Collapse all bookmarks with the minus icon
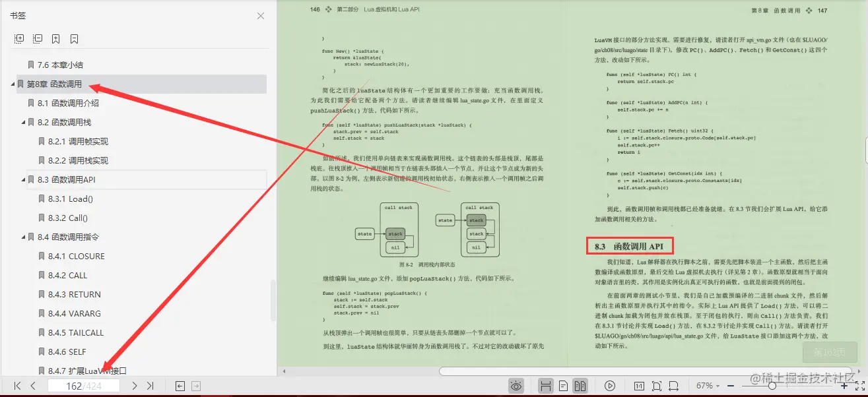Image resolution: width=868 pixels, height=397 pixels. click(x=37, y=38)
